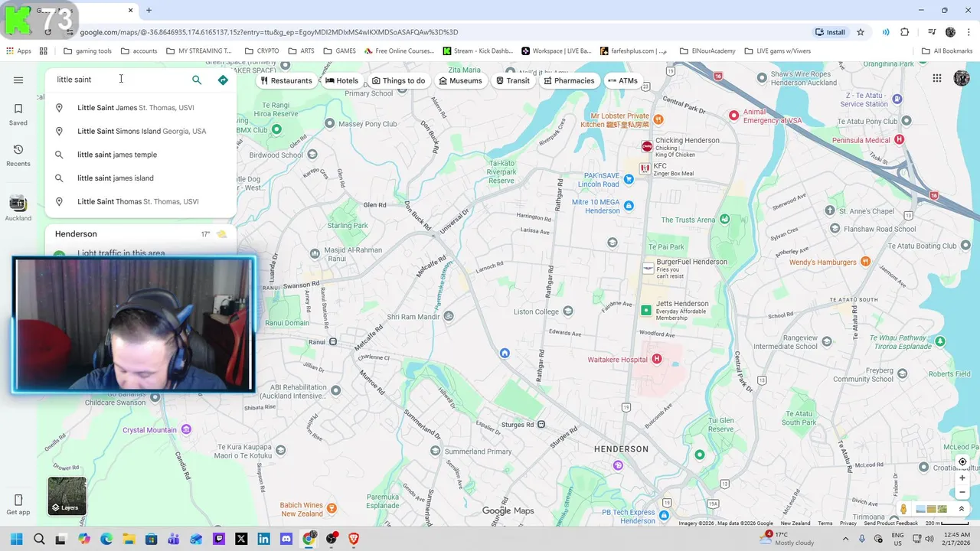The height and width of the screenshot is (551, 980).
Task: Open directions with the blue arrow icon
Action: coord(223,80)
